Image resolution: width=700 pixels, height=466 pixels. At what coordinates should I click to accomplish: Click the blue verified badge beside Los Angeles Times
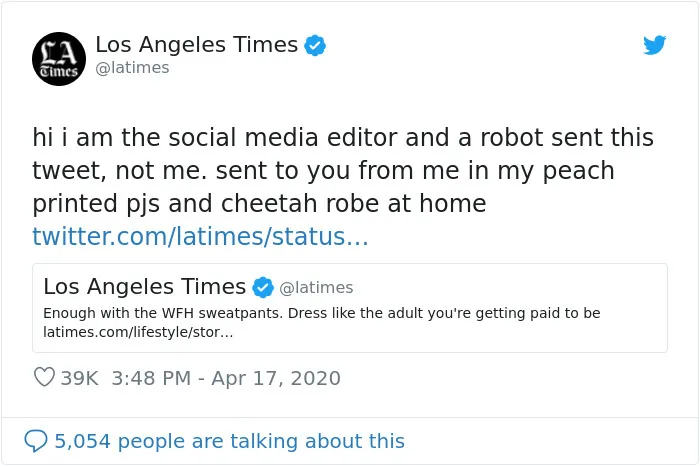click(x=315, y=45)
